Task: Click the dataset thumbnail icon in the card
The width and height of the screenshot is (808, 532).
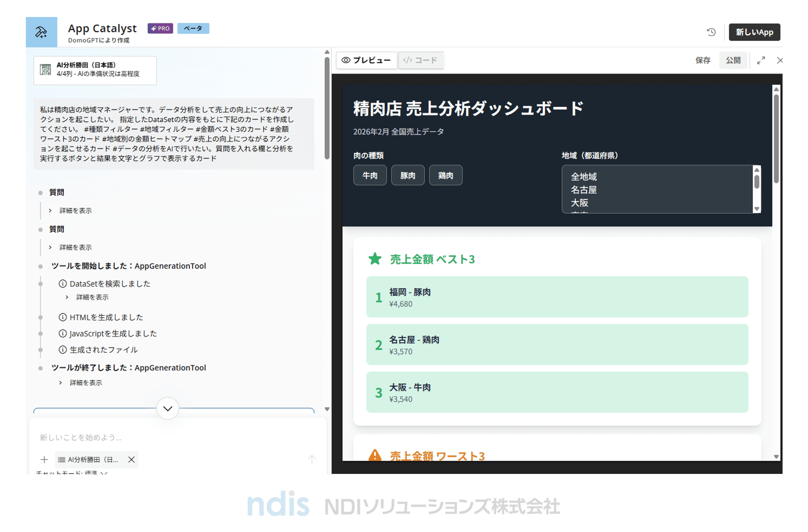Action: tap(45, 70)
